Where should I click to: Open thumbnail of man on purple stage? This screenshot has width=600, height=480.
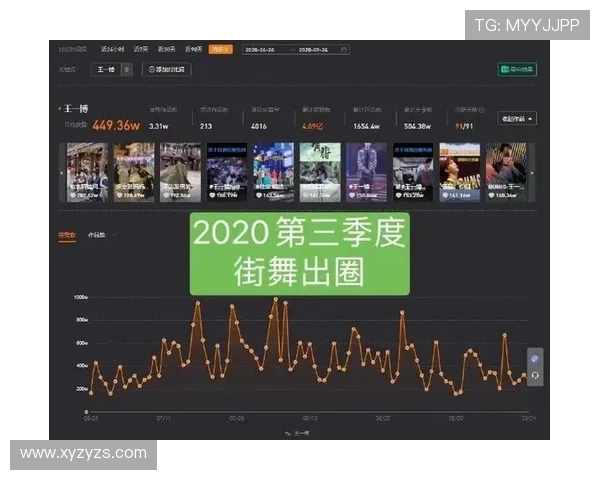point(366,173)
